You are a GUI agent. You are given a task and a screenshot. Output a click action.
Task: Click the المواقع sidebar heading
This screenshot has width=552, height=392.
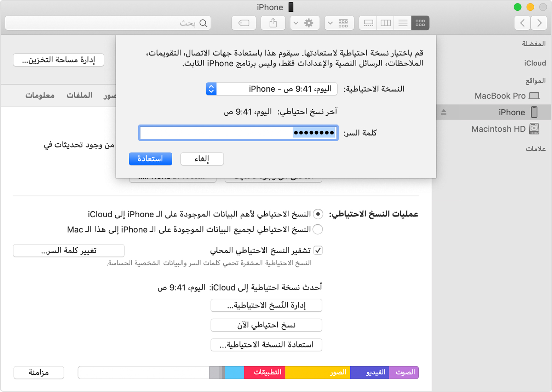pos(535,81)
